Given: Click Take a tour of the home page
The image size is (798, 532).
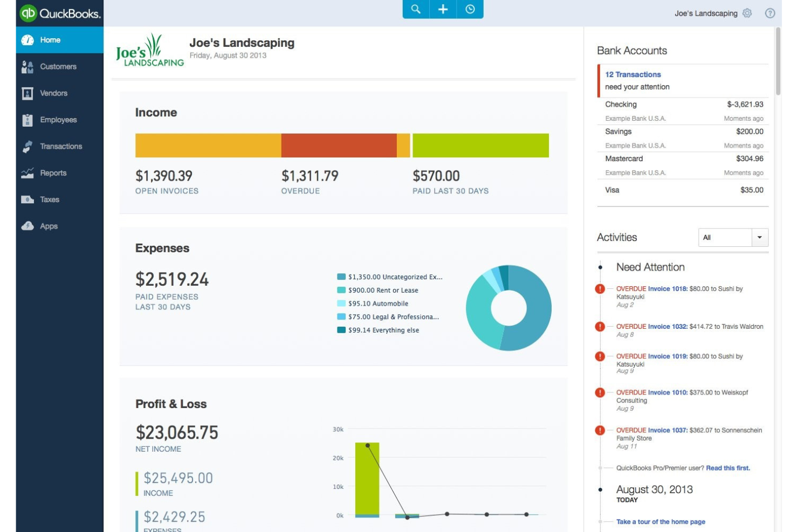Looking at the screenshot, I should (x=661, y=521).
